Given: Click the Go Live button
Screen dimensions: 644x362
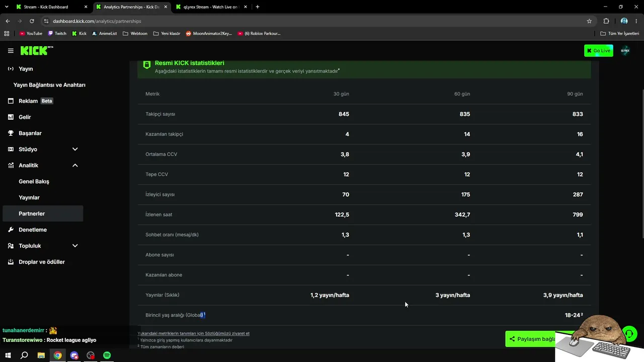Looking at the screenshot, I should click(599, 51).
